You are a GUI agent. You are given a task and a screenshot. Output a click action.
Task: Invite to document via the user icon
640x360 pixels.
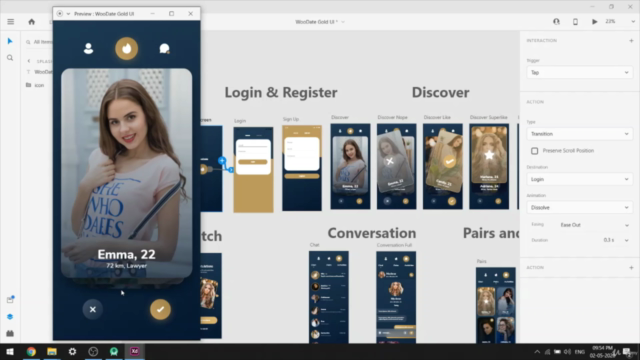click(556, 22)
